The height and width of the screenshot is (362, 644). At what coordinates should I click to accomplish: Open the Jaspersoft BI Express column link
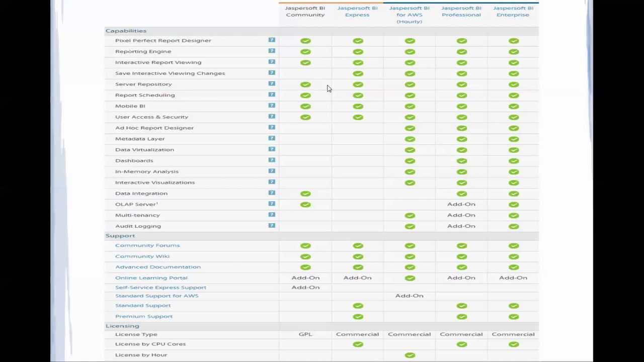tap(357, 12)
